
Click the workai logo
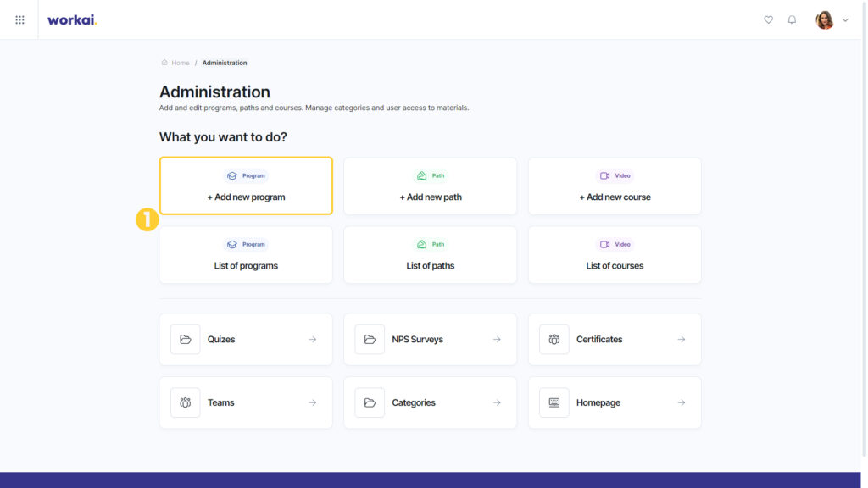point(72,20)
